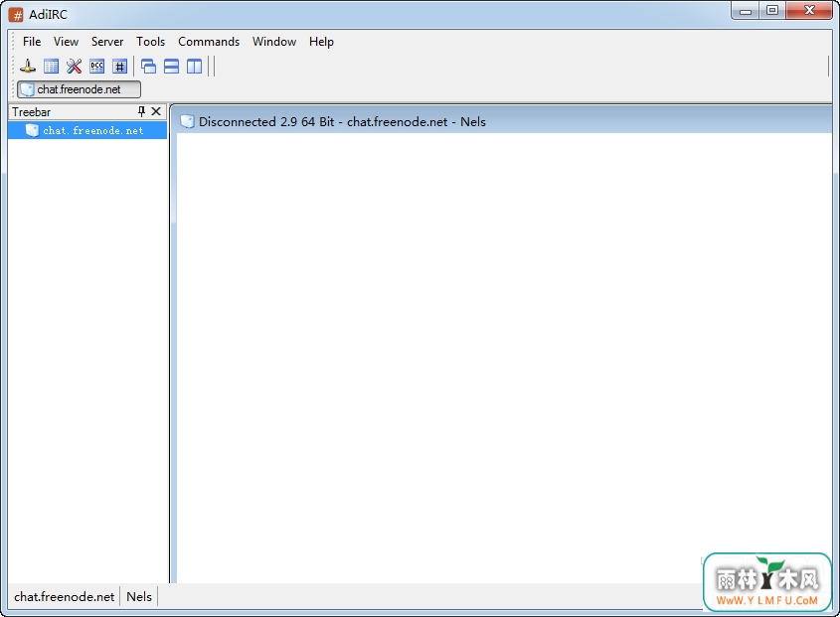Open the Commands menu
This screenshot has height=617, width=840.
[209, 42]
